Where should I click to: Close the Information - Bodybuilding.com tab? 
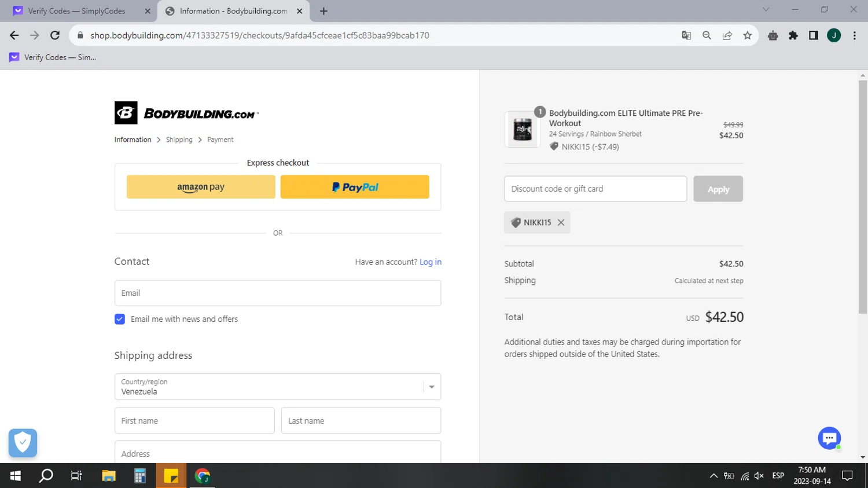pos(300,11)
